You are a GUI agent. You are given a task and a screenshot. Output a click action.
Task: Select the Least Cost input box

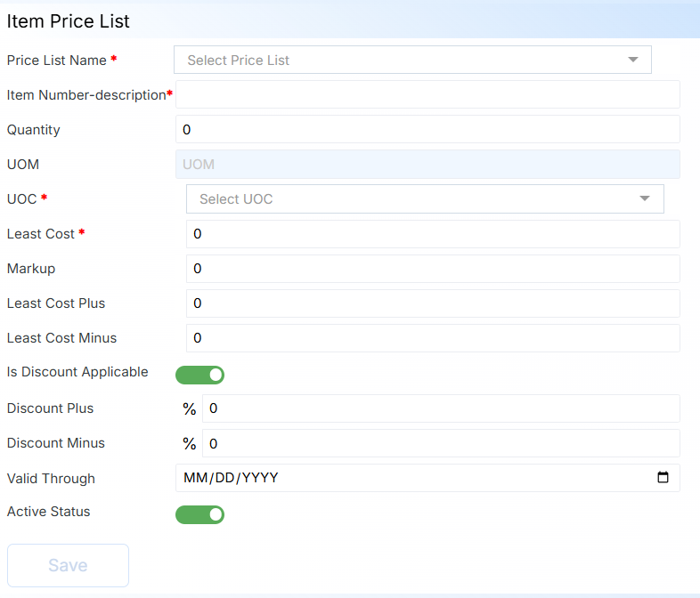[x=433, y=233]
